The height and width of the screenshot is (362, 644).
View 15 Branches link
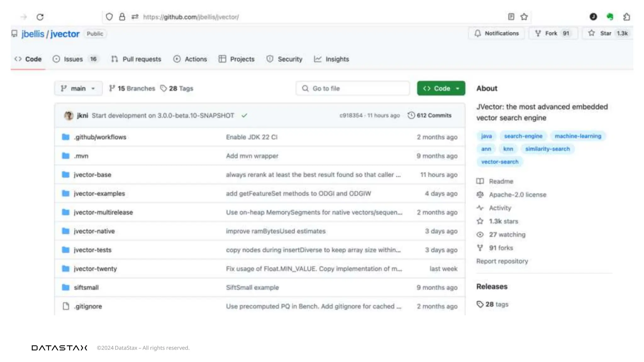[132, 89]
